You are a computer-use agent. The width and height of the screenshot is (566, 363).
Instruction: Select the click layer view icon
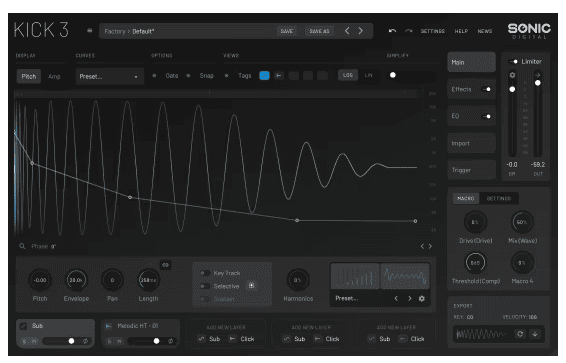279,75
